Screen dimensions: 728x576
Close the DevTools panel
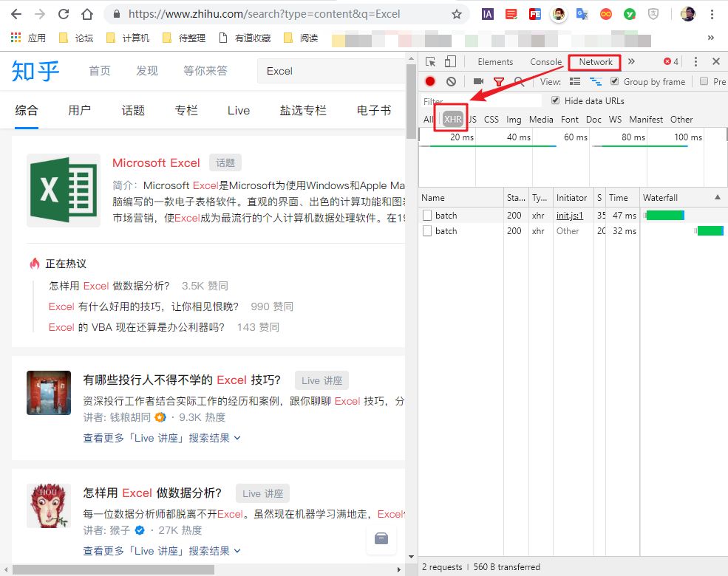click(x=716, y=61)
